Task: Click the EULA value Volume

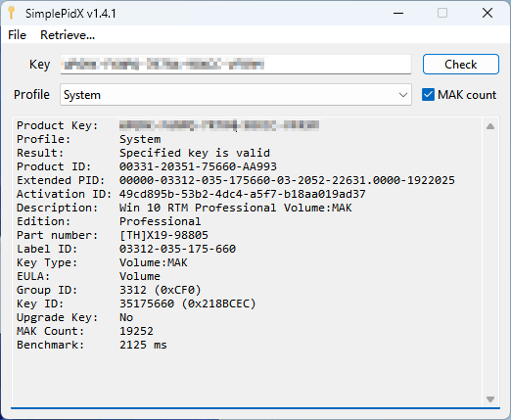Action: [140, 276]
